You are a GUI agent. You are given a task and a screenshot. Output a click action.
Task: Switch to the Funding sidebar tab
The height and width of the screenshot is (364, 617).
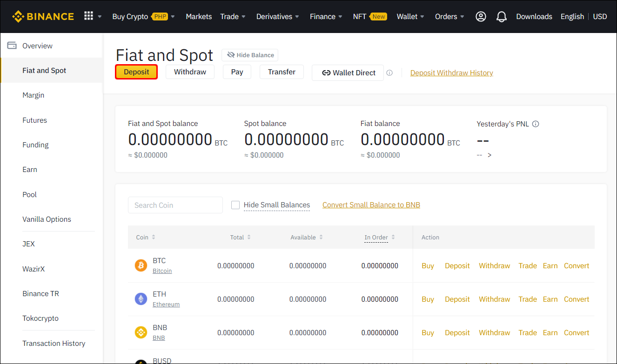click(x=35, y=145)
